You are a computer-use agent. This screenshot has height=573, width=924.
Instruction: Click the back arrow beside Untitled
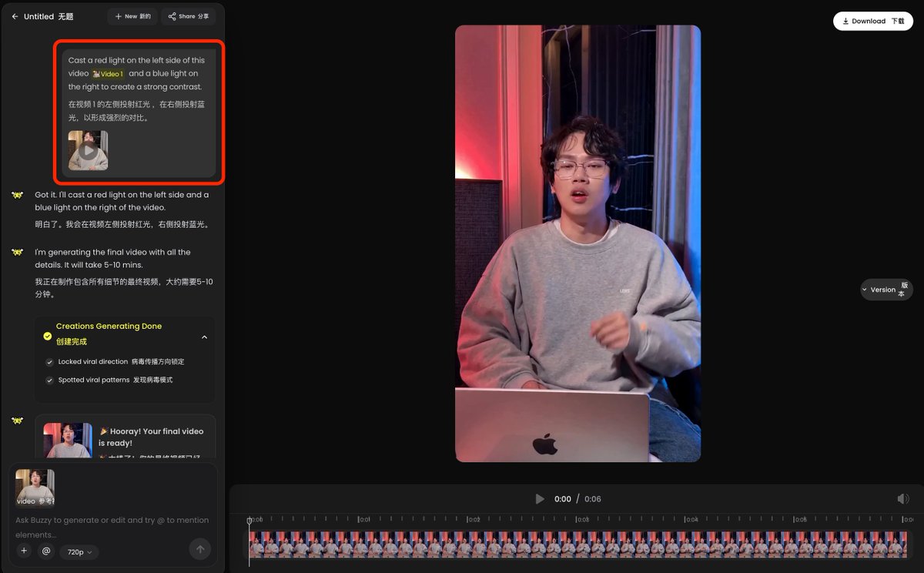[x=15, y=16]
